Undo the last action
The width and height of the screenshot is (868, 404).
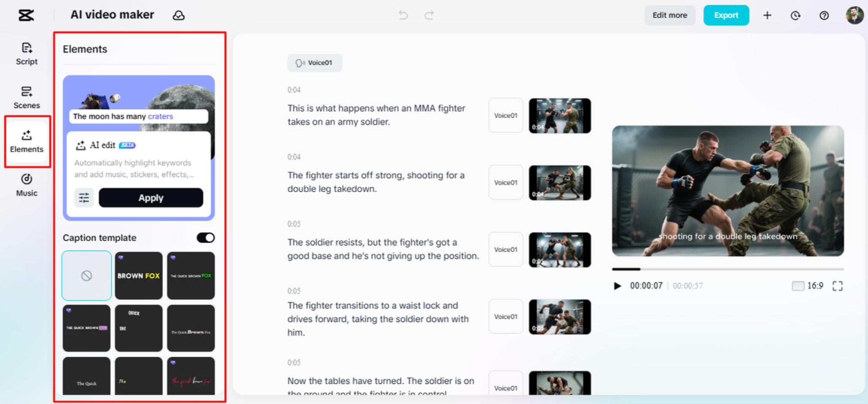pos(403,15)
